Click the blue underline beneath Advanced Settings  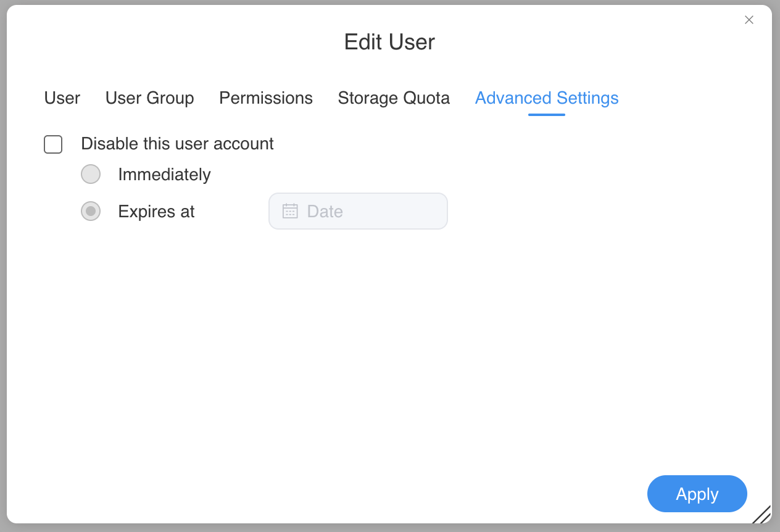pos(547,115)
